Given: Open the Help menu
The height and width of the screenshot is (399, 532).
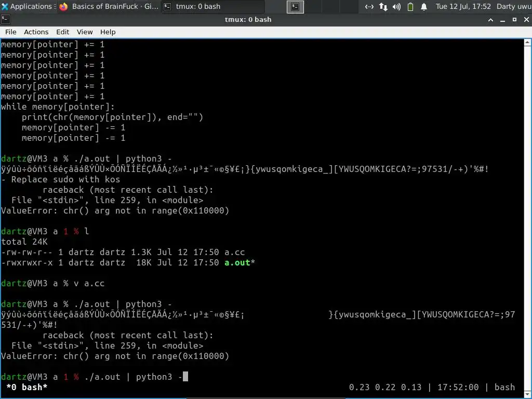Looking at the screenshot, I should [x=108, y=32].
